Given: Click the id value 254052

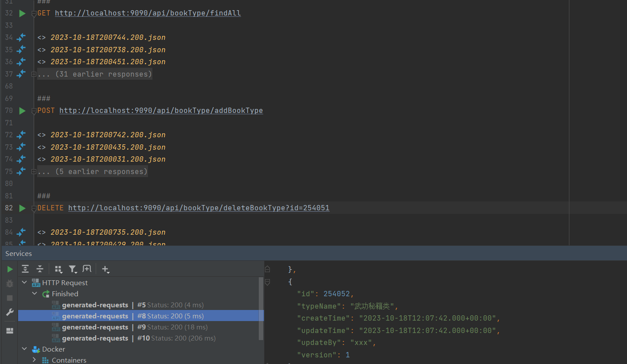Looking at the screenshot, I should (337, 294).
